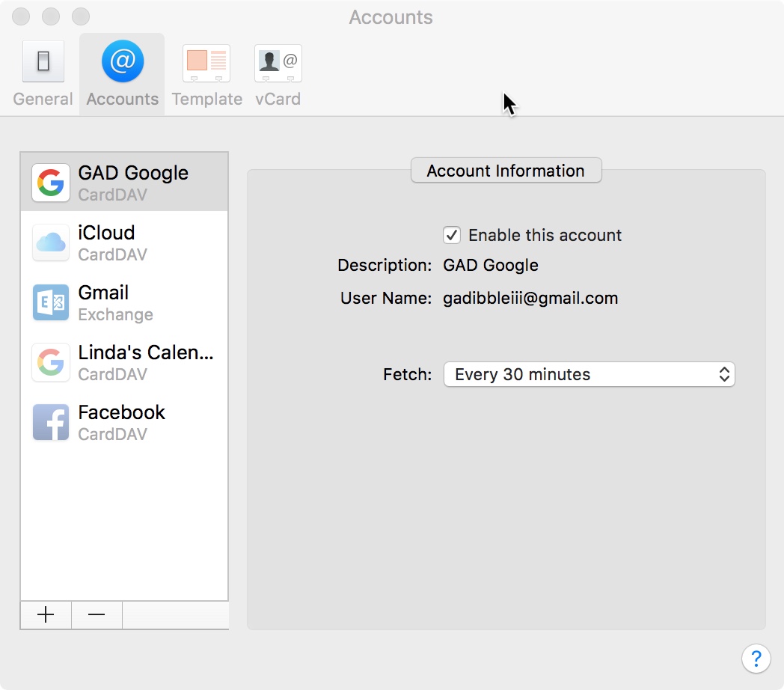Open the General preferences icon

pos(43,62)
